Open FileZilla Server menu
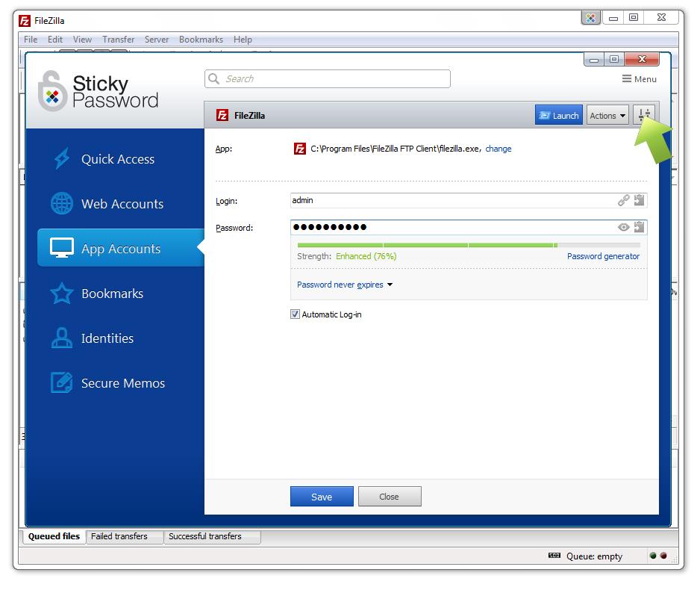 pos(157,40)
